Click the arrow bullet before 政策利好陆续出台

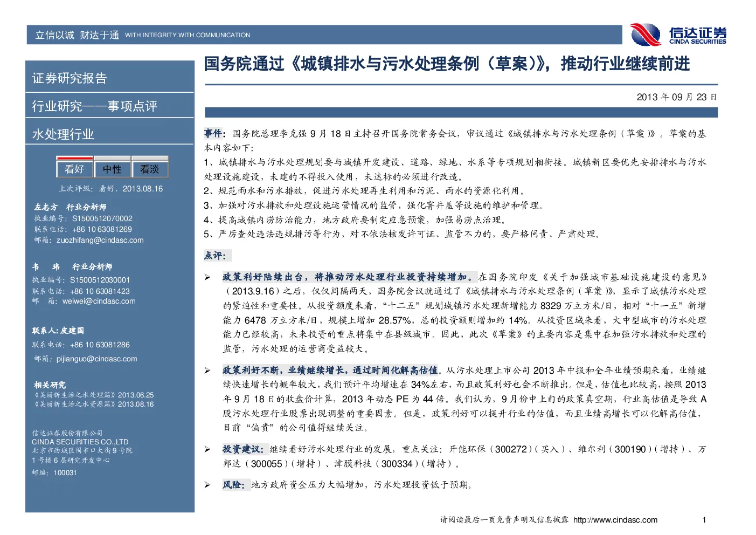click(207, 277)
